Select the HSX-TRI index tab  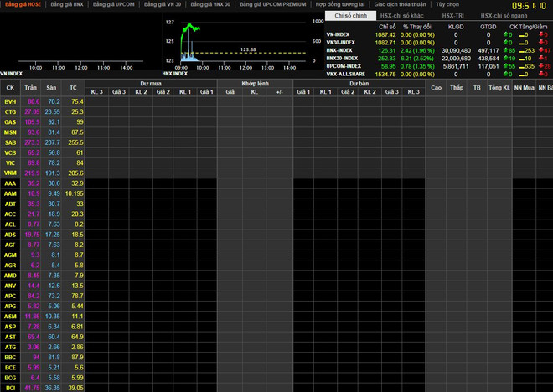[454, 16]
